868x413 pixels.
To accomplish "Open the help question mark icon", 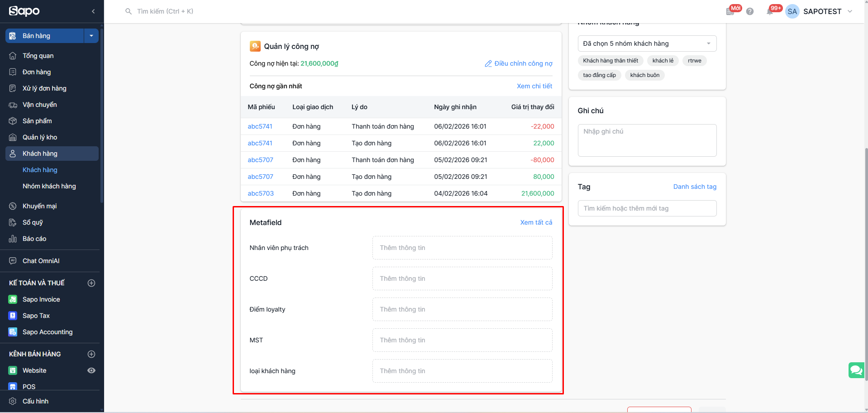I will pos(750,12).
